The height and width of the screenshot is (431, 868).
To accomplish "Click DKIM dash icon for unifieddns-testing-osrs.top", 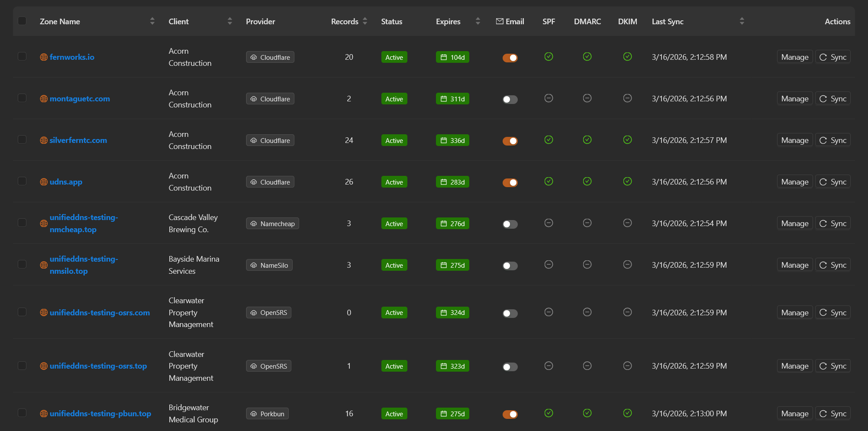I will click(627, 366).
